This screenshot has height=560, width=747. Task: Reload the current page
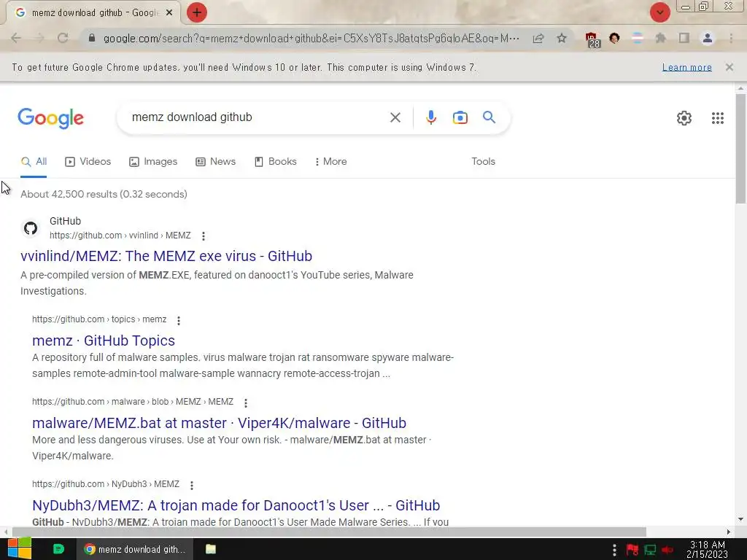click(x=63, y=38)
